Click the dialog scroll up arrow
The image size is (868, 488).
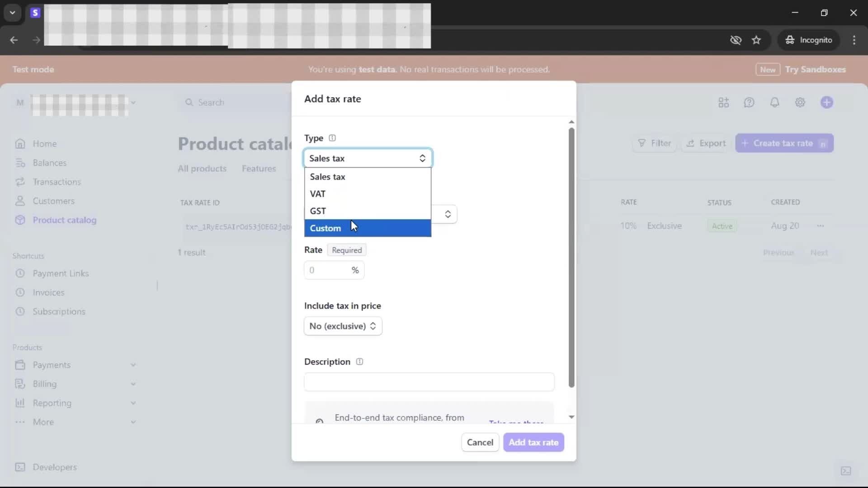point(571,122)
